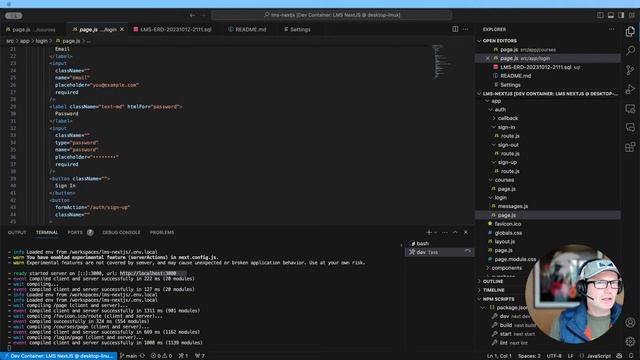640x360 pixels.
Task: Open notifications bell in status bar
Action: coord(631,356)
